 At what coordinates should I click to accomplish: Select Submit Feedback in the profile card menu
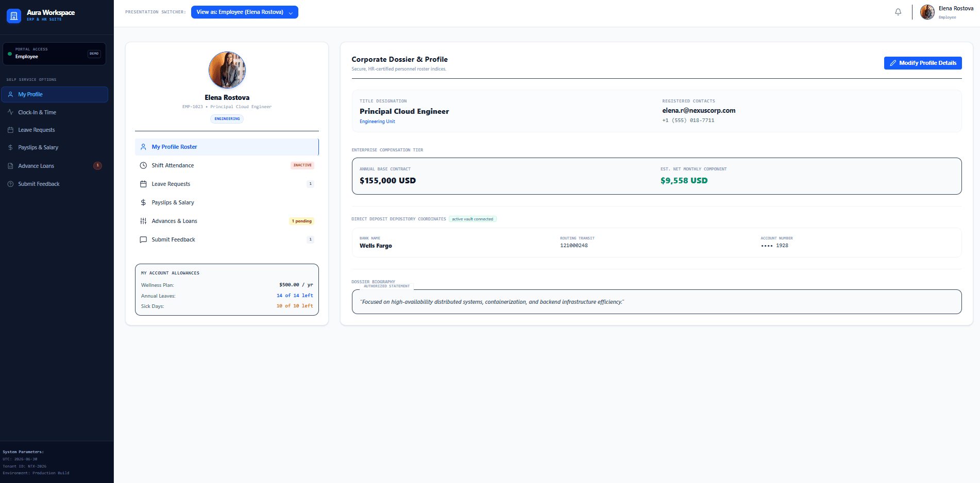227,239
